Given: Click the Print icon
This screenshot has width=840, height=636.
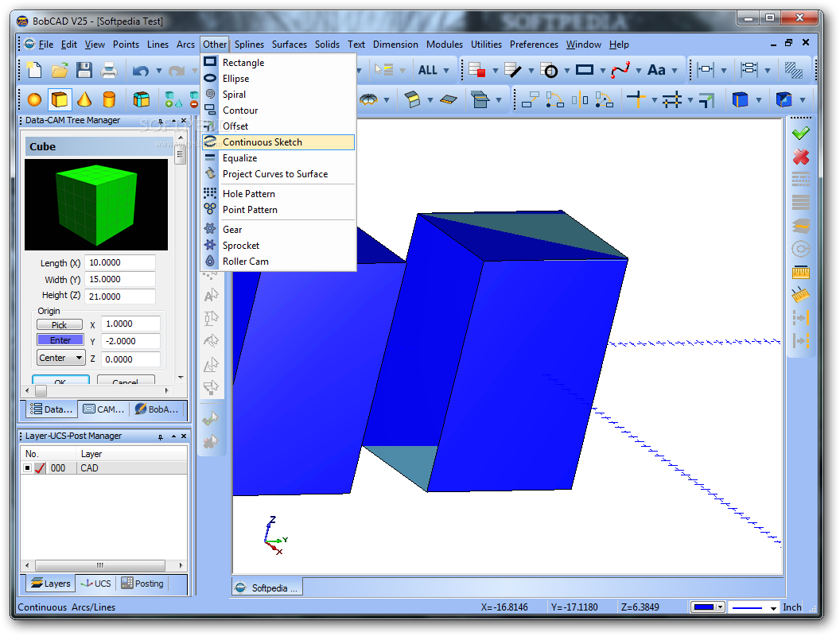Looking at the screenshot, I should (109, 70).
